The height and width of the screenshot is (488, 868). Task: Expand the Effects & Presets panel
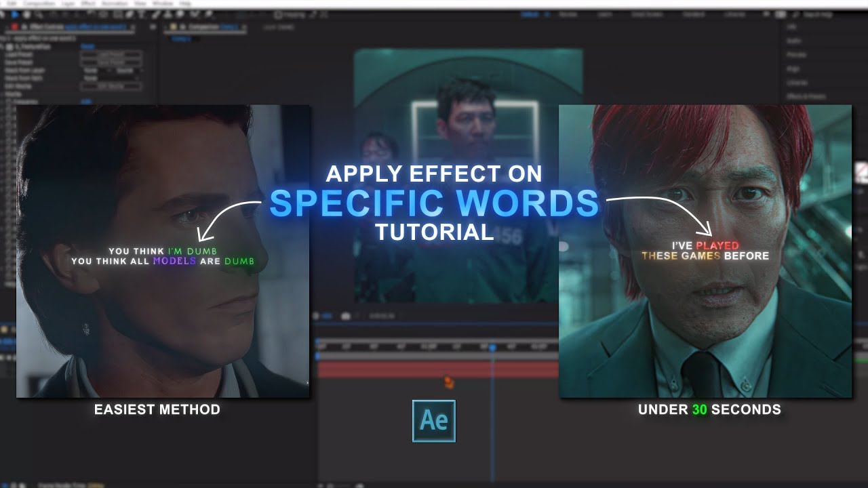[806, 97]
